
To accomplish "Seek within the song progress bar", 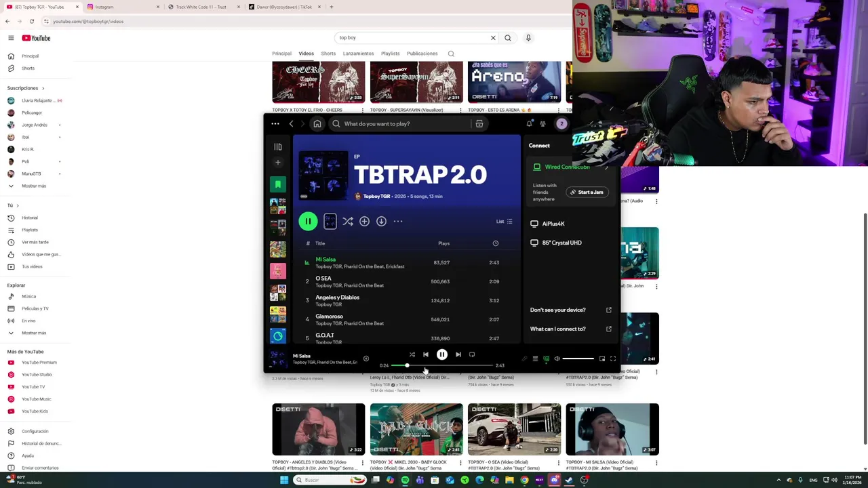I will [x=442, y=365].
